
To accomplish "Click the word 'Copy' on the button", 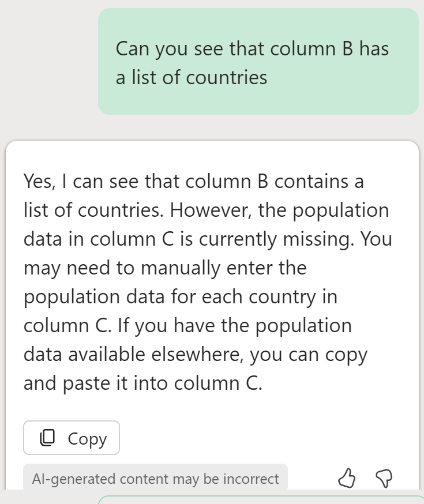I will pyautogui.click(x=87, y=438).
